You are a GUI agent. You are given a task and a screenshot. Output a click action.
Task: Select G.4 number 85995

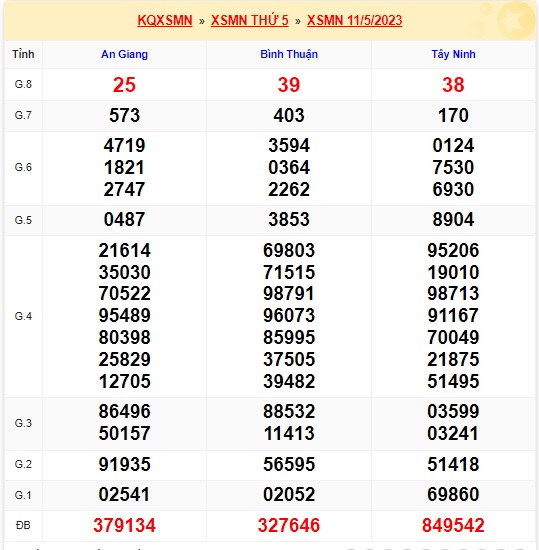289,337
